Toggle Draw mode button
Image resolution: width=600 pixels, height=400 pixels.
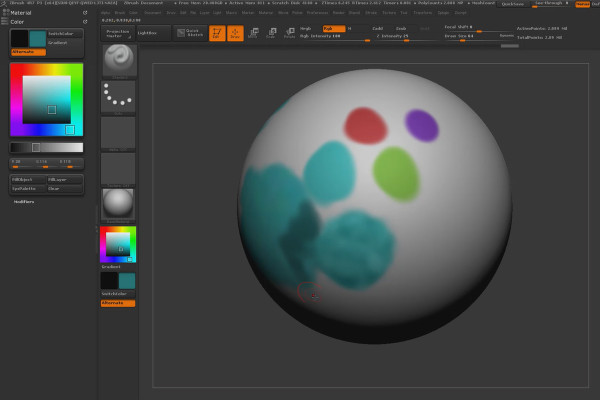click(235, 33)
